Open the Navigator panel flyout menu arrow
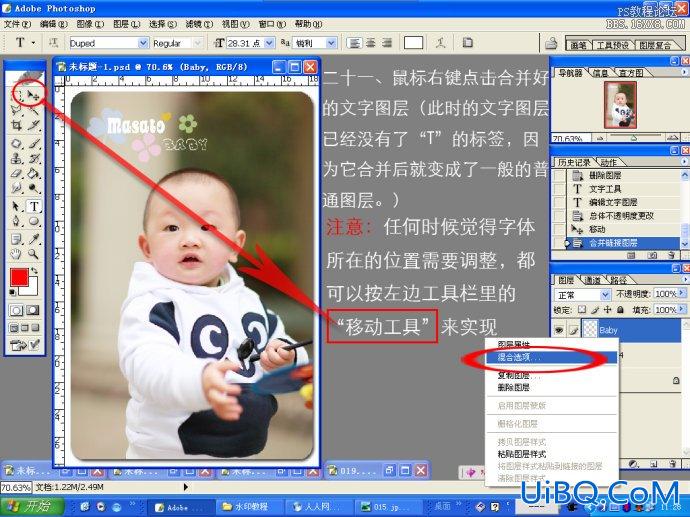690x517 pixels. pyautogui.click(x=684, y=72)
